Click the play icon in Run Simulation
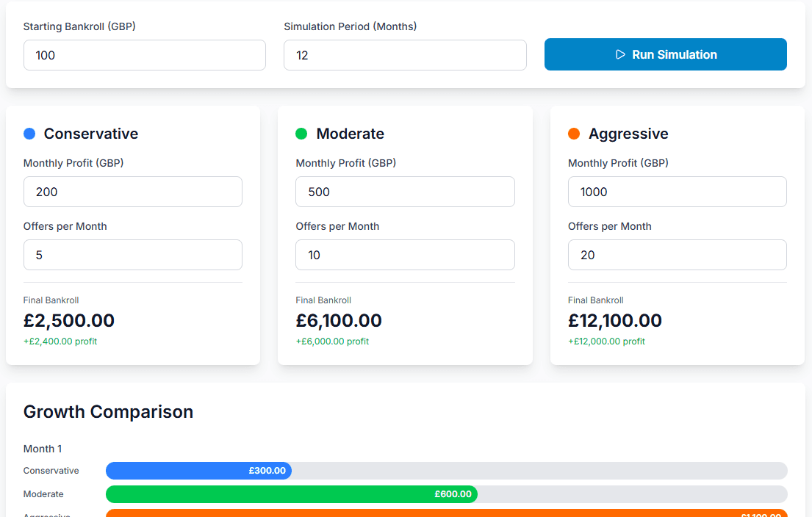812x517 pixels. [620, 54]
